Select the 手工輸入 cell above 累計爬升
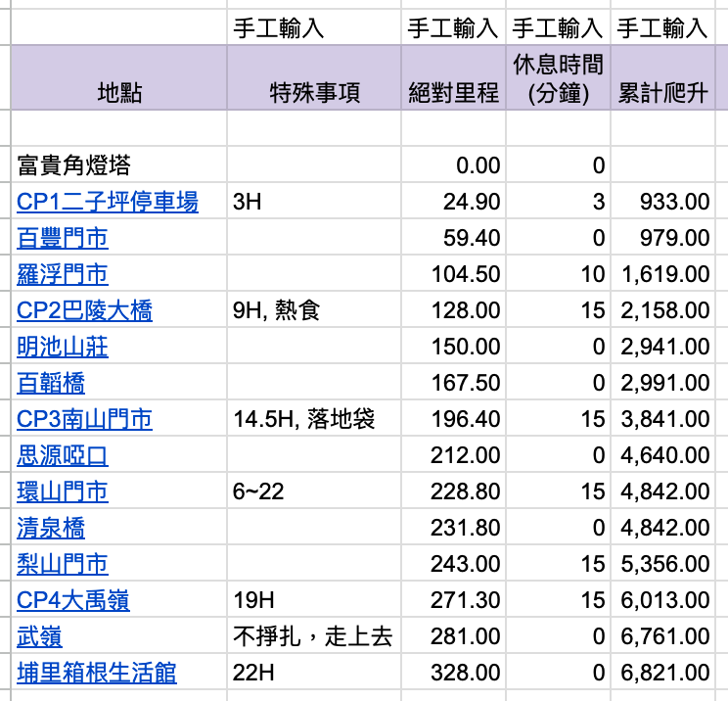Viewport: 728px width, 701px height. pyautogui.click(x=663, y=27)
